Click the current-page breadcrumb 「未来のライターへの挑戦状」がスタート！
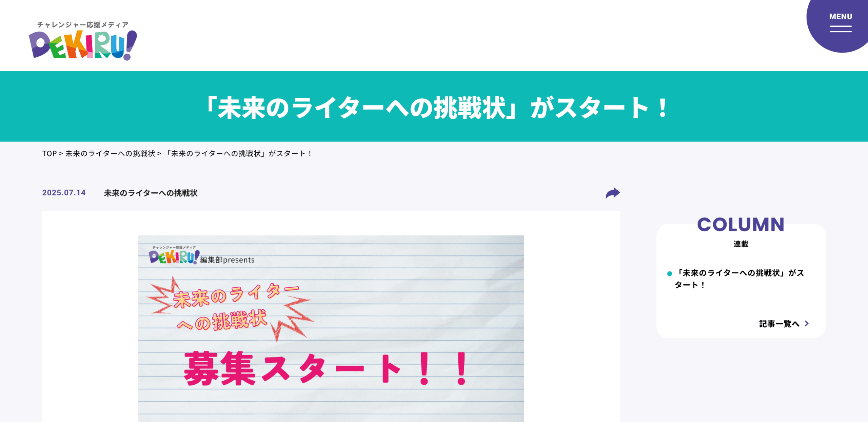The width and height of the screenshot is (868, 422). point(238,154)
